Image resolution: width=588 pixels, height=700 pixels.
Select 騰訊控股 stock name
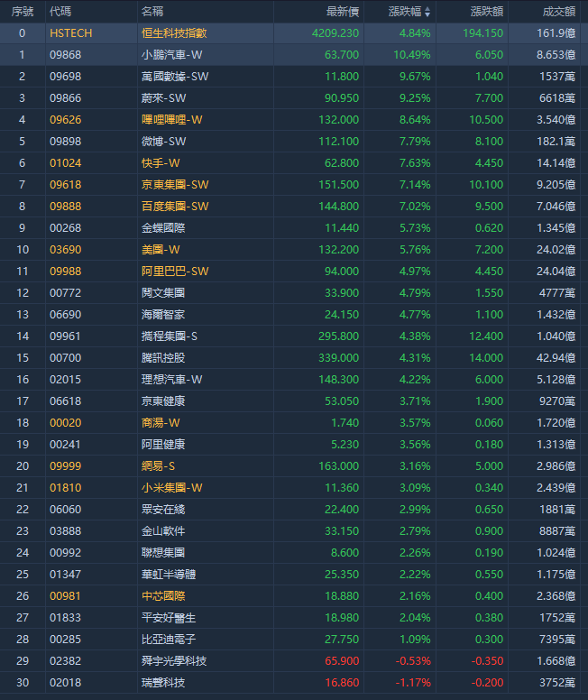click(x=163, y=358)
